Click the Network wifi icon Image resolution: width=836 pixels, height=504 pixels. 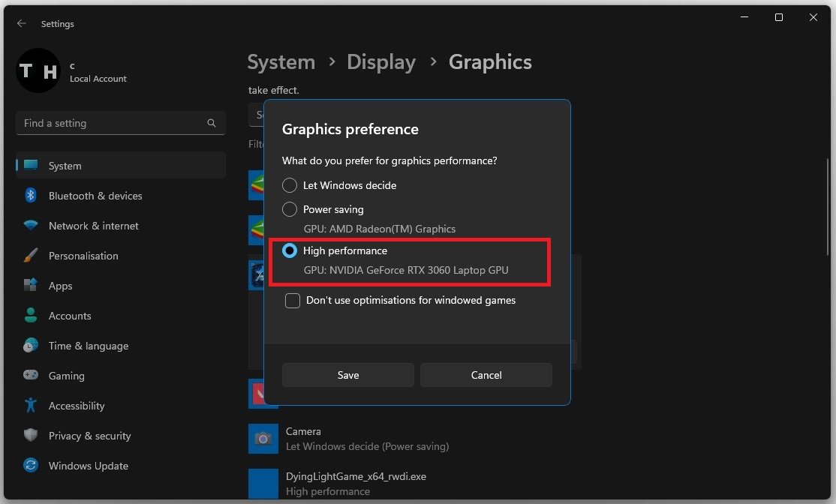coord(31,225)
